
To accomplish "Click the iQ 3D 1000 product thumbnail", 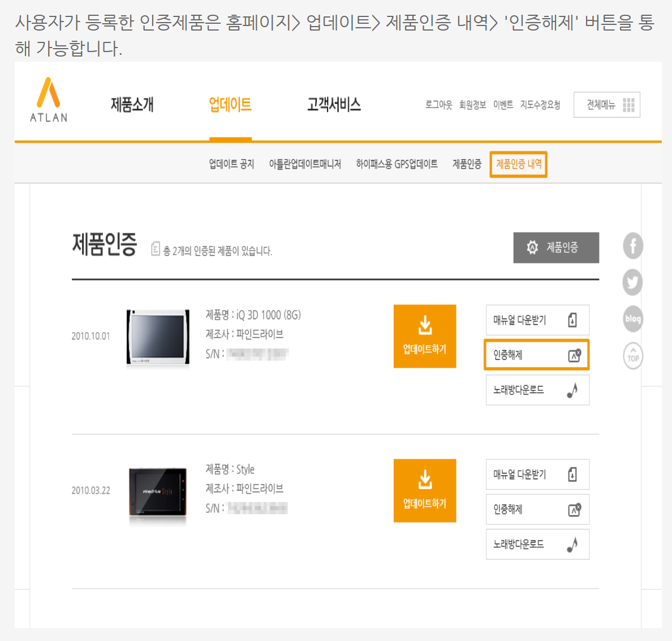I will click(158, 337).
